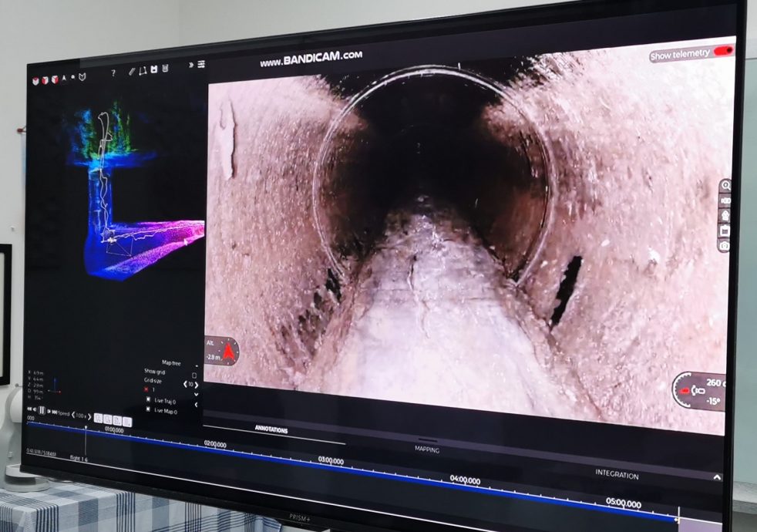
Task: Click the 03:00.000 mark on the timeline
Action: click(x=331, y=460)
